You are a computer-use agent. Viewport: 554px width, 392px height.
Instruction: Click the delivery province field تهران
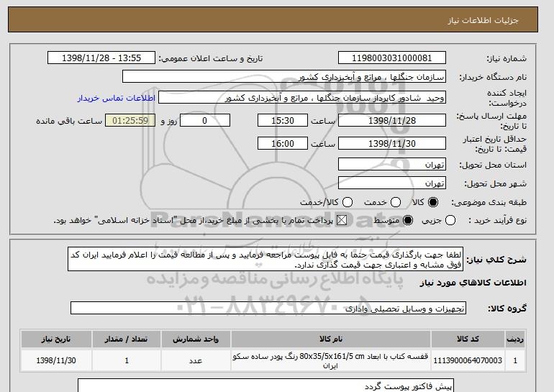(x=392, y=165)
